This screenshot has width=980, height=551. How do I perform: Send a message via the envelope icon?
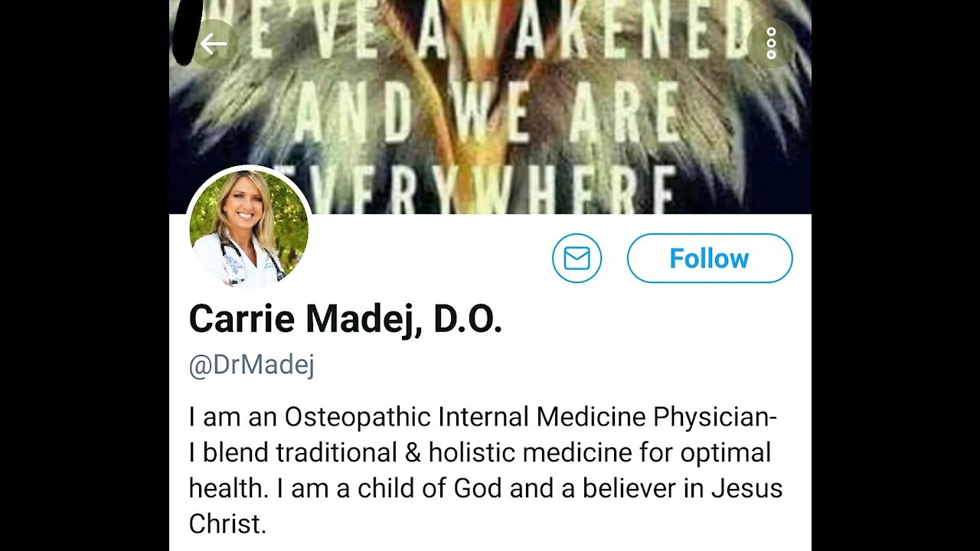pyautogui.click(x=577, y=259)
